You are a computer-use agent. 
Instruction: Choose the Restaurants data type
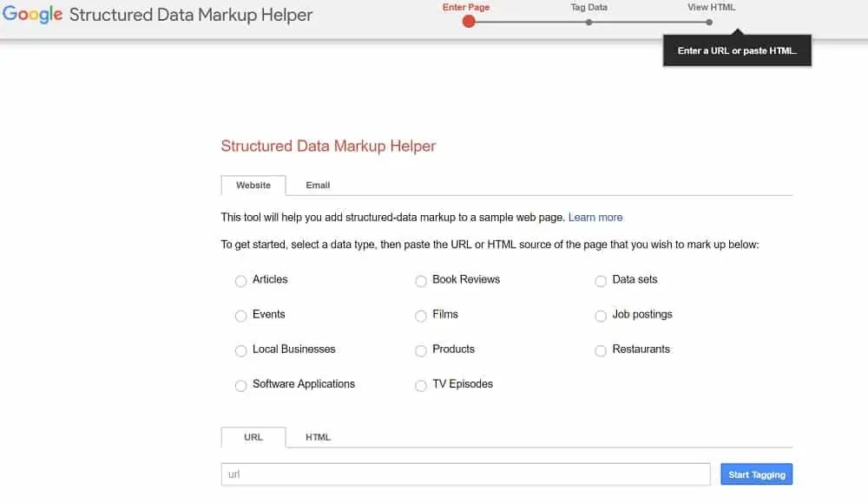(601, 351)
